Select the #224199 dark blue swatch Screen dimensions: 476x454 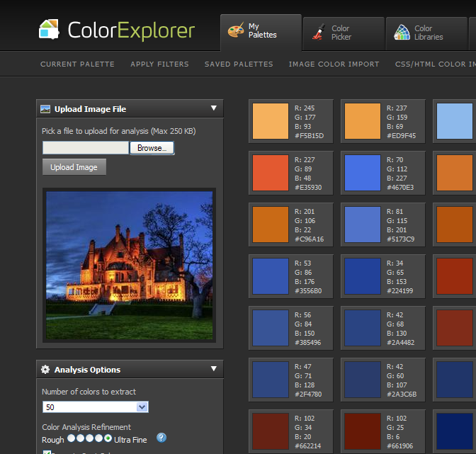pyautogui.click(x=363, y=276)
